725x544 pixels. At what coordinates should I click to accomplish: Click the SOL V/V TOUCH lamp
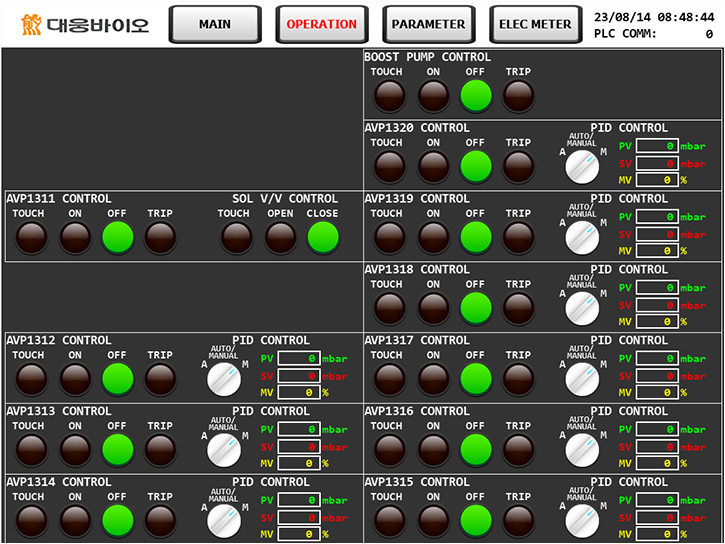[x=236, y=238]
